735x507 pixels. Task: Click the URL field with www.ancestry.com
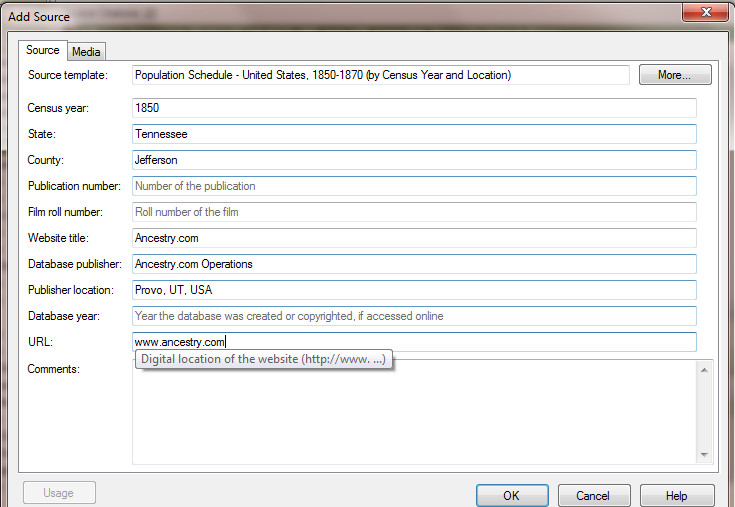(414, 342)
